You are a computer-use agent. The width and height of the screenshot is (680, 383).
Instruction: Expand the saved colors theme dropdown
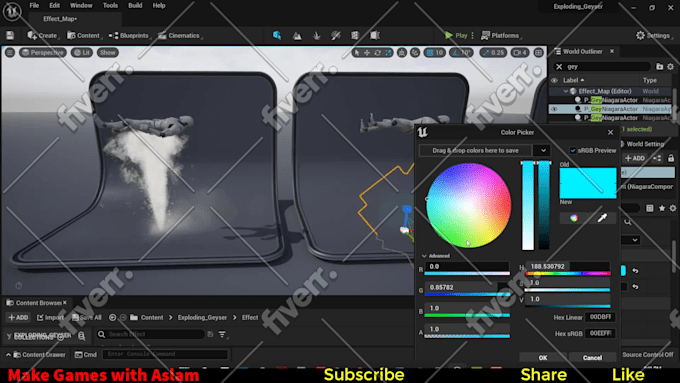click(543, 151)
